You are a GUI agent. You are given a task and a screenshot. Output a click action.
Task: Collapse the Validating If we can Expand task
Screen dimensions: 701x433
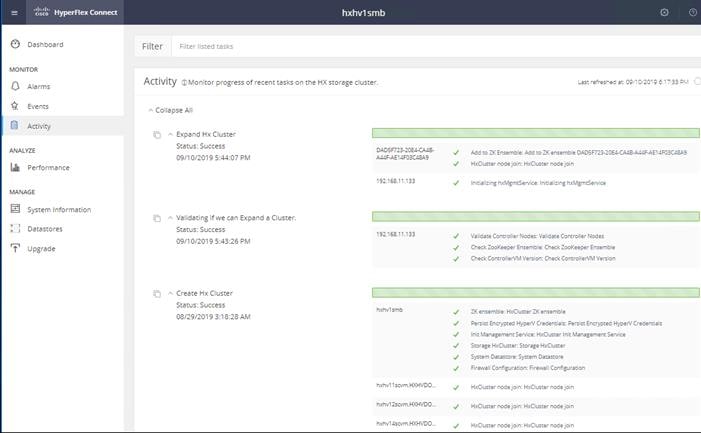coord(170,218)
